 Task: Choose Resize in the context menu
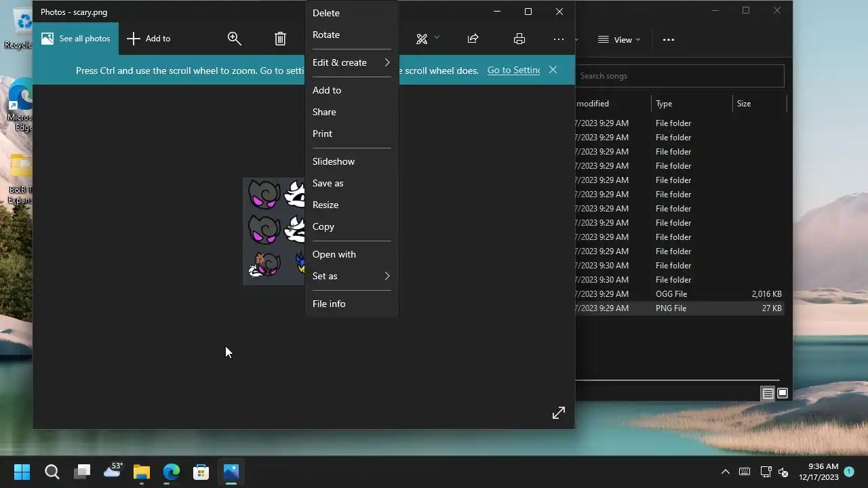click(x=351, y=205)
